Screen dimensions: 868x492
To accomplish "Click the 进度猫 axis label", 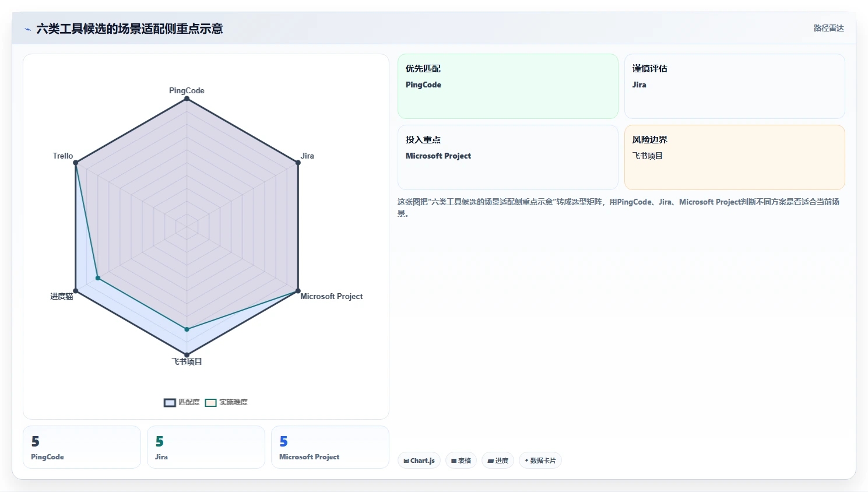I will 62,296.
